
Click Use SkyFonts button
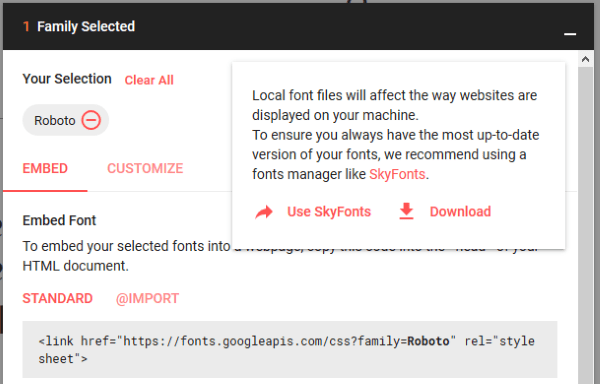coord(329,212)
